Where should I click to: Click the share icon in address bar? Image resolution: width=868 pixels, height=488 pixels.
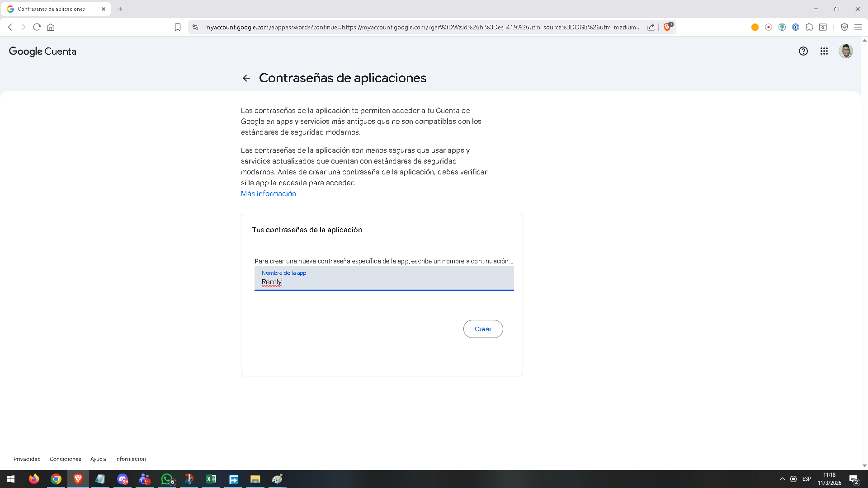coord(651,27)
